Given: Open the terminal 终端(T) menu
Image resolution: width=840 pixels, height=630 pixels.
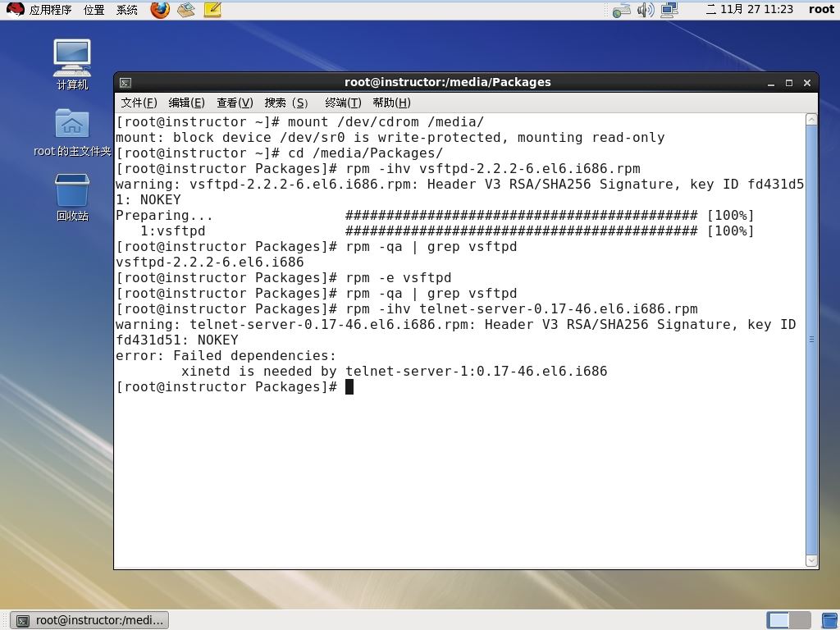Looking at the screenshot, I should coord(343,103).
